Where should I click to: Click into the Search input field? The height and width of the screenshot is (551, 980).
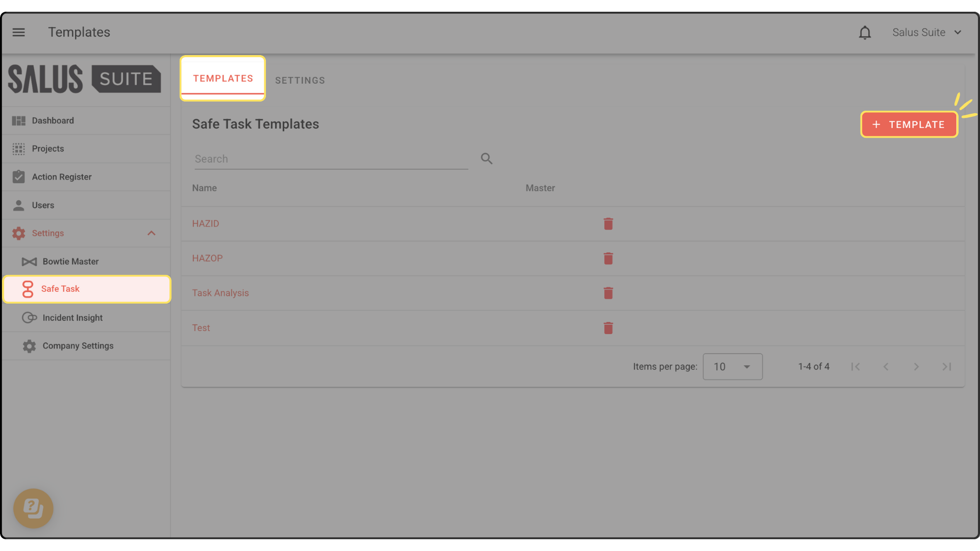point(331,159)
